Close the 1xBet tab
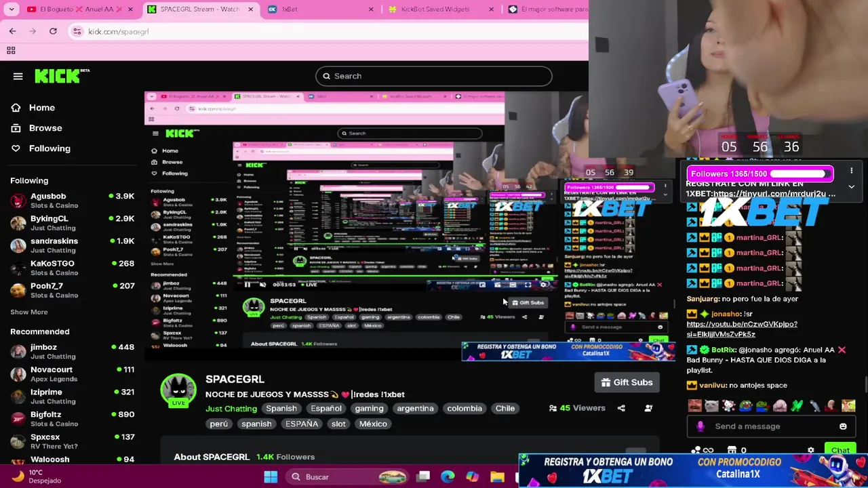The image size is (868, 488). tap(370, 9)
